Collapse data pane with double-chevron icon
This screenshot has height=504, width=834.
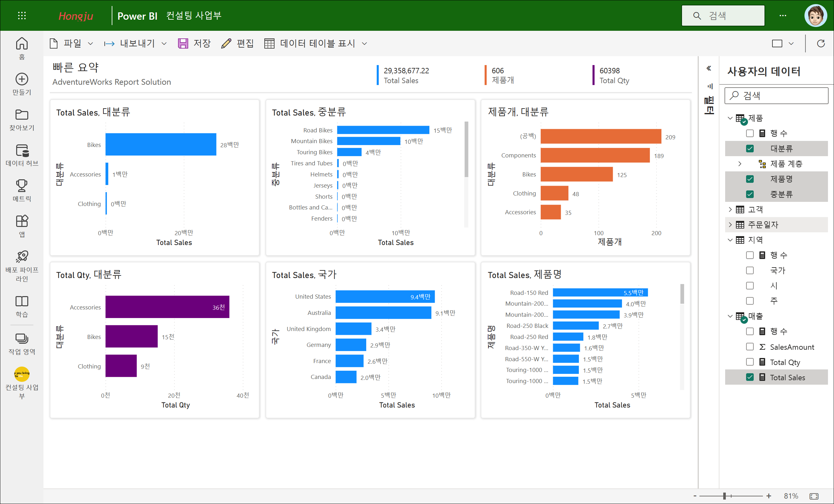coord(709,68)
